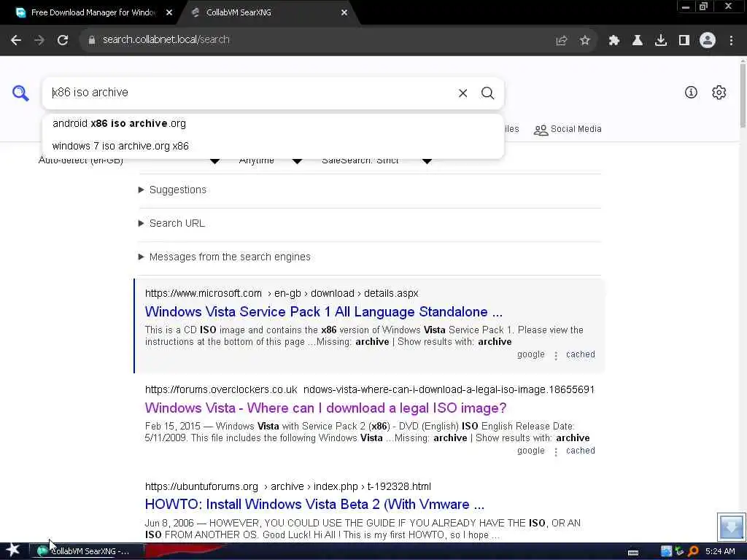747x560 pixels.
Task: Open Where can I download legal ISO result
Action: [x=325, y=408]
